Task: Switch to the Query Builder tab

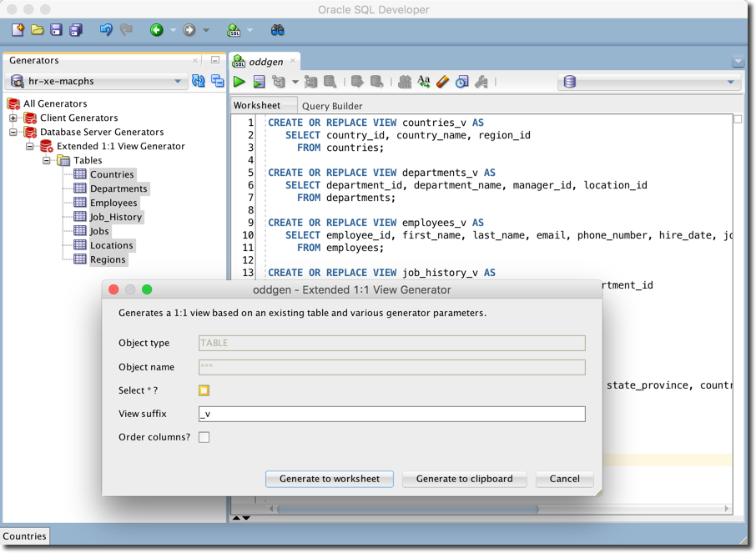Action: pos(332,106)
